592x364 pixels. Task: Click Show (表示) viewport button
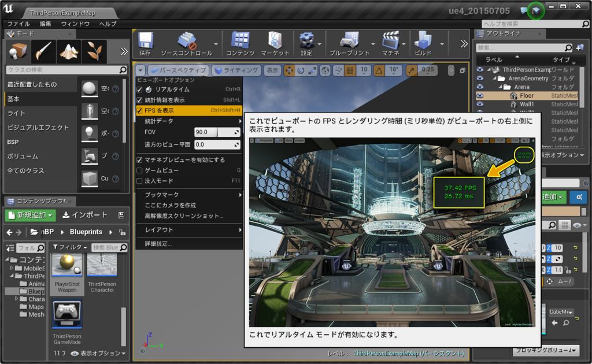(x=272, y=70)
